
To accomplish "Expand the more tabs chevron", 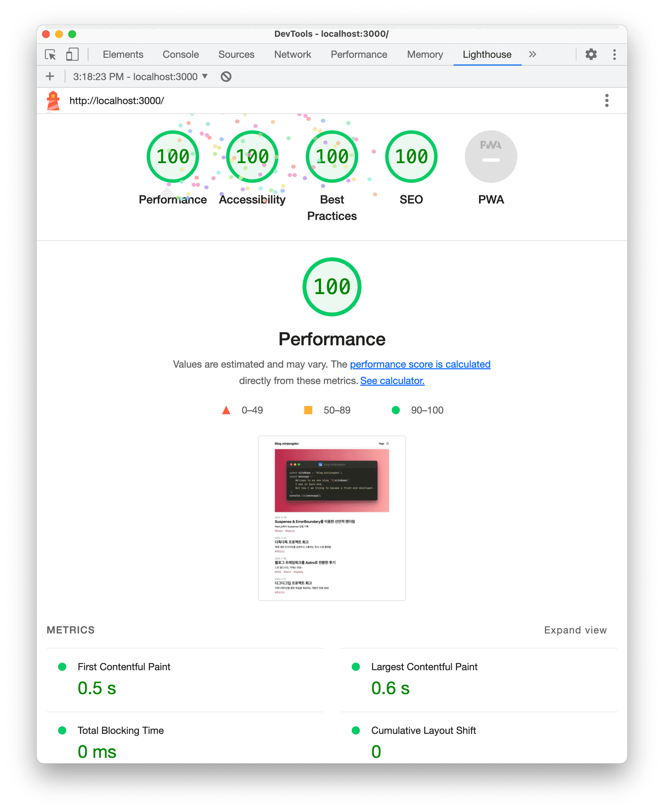I will 533,54.
